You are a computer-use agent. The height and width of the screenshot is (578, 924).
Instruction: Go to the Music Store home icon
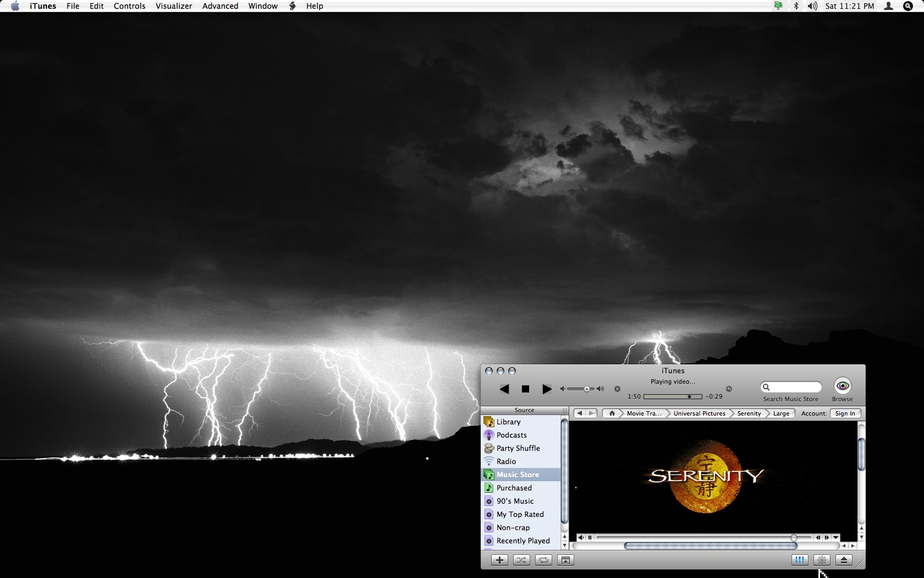coord(612,413)
